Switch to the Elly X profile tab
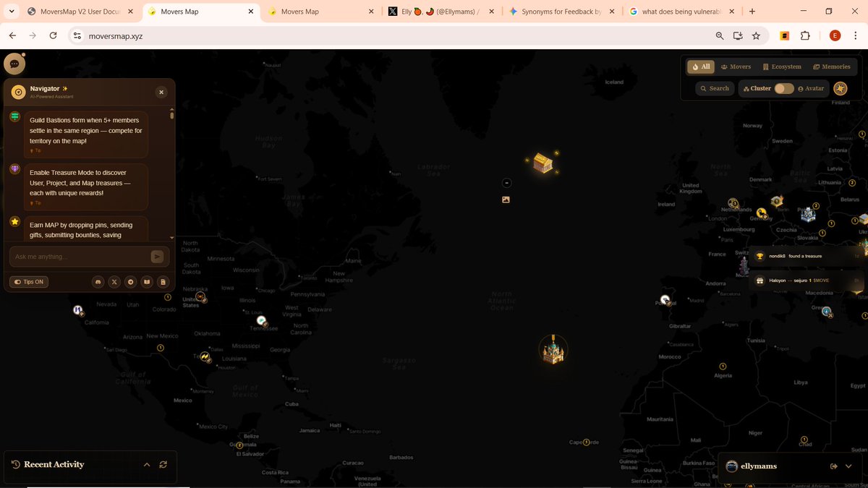 pos(441,12)
